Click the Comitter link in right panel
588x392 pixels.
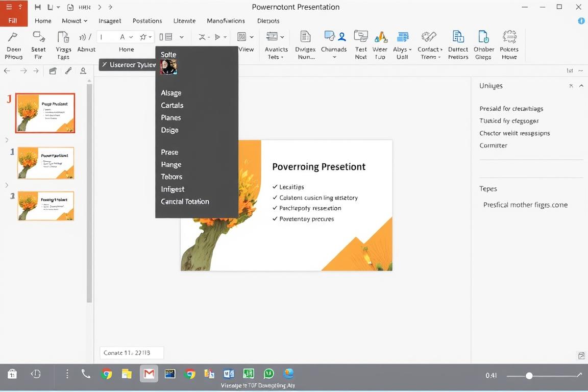pos(493,145)
